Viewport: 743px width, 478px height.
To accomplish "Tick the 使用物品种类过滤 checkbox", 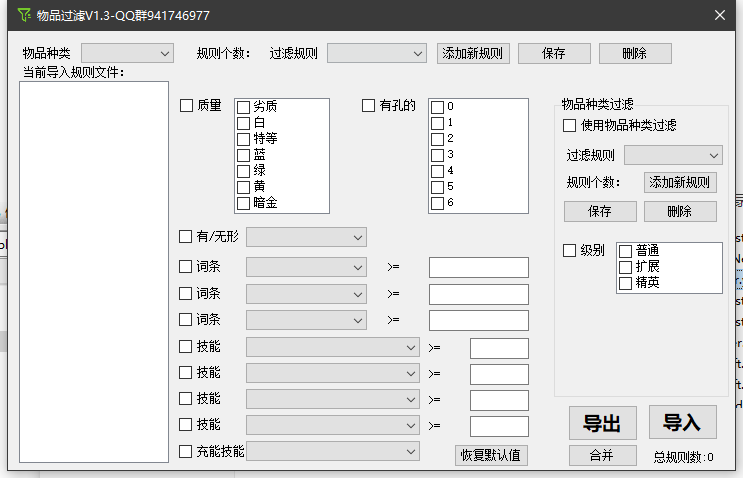I will [570, 126].
